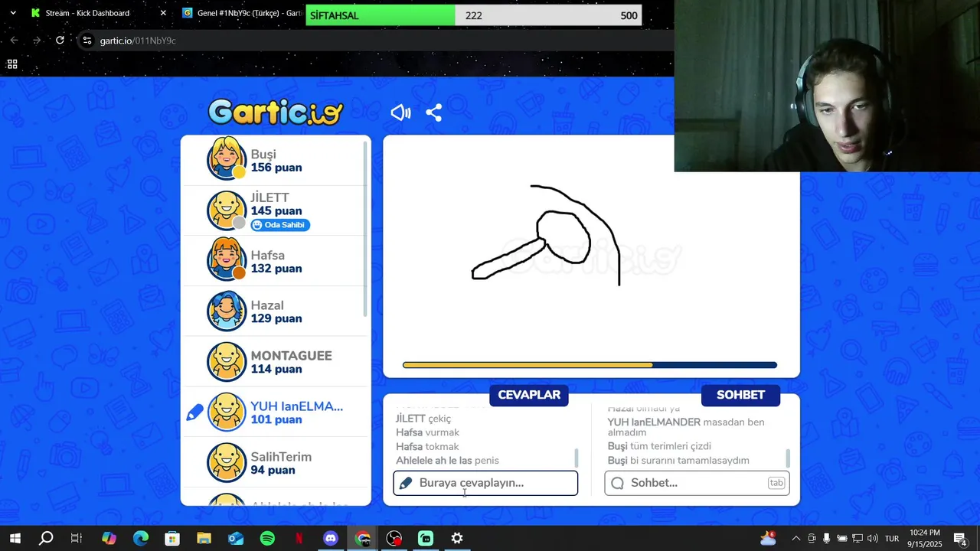Image resolution: width=980 pixels, height=551 pixels.
Task: Click the answer 'Hafsa tokmak'
Action: click(427, 446)
